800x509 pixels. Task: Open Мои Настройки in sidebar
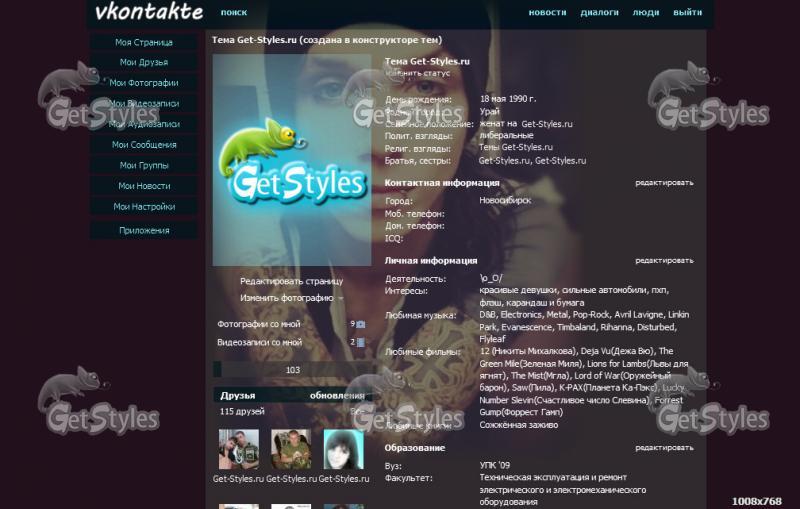tap(144, 206)
